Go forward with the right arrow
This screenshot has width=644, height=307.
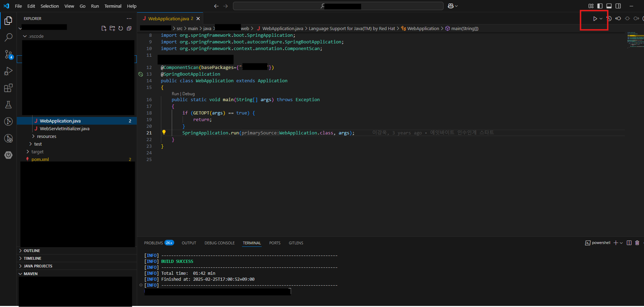click(x=225, y=6)
